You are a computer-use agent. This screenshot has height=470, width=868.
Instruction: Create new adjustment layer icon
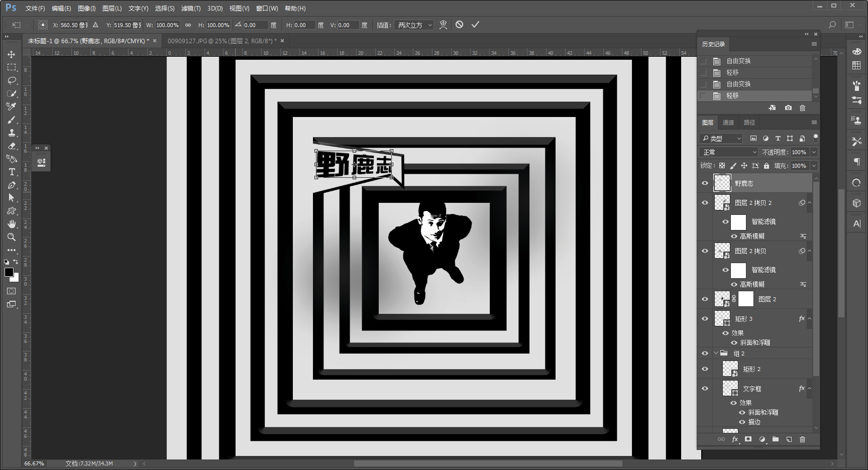pyautogui.click(x=762, y=439)
